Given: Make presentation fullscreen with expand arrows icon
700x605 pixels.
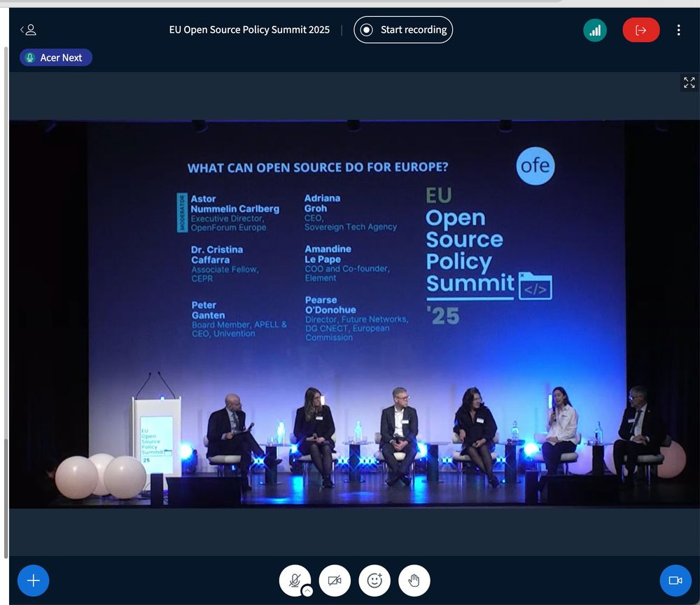Looking at the screenshot, I should (689, 83).
